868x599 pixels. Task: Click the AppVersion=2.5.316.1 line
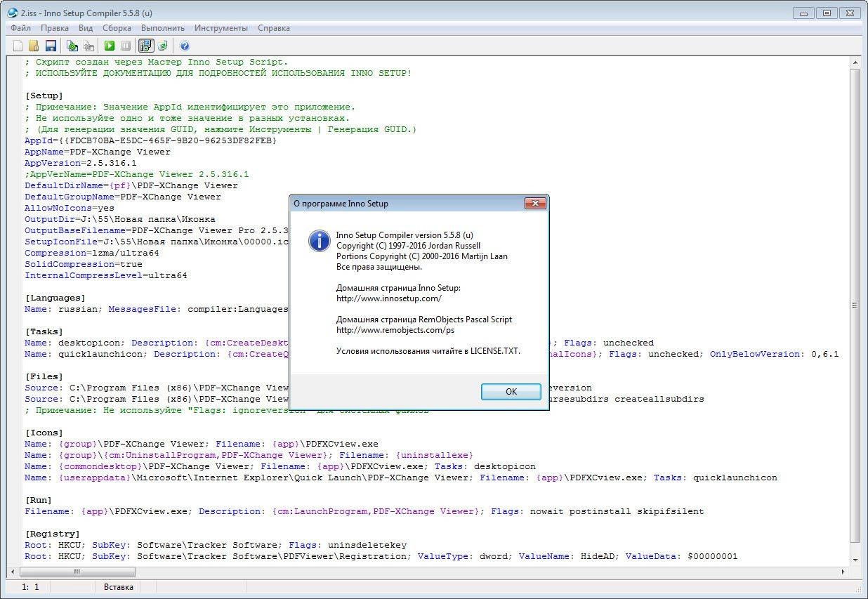[x=81, y=163]
